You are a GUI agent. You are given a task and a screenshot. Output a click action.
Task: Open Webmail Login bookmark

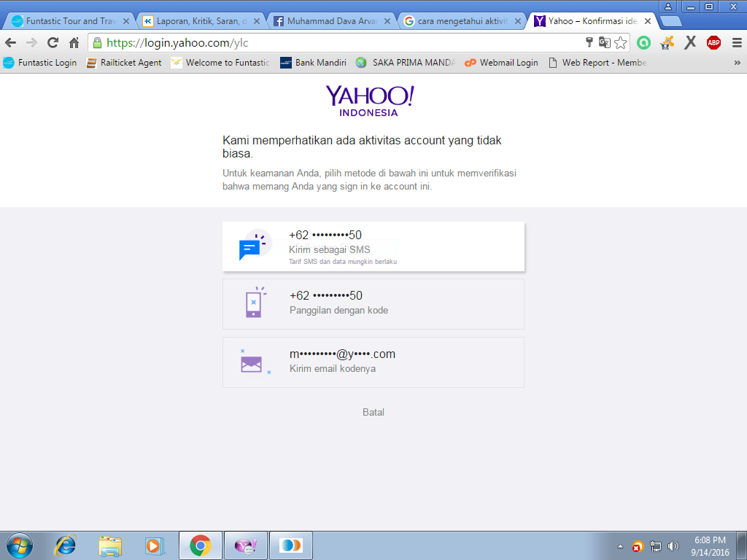(501, 63)
